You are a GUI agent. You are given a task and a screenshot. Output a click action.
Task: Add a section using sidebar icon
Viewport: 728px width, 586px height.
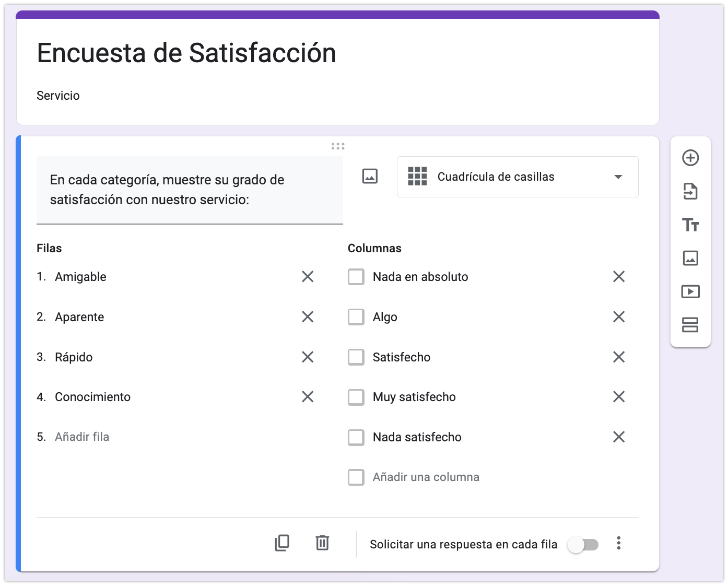click(690, 325)
